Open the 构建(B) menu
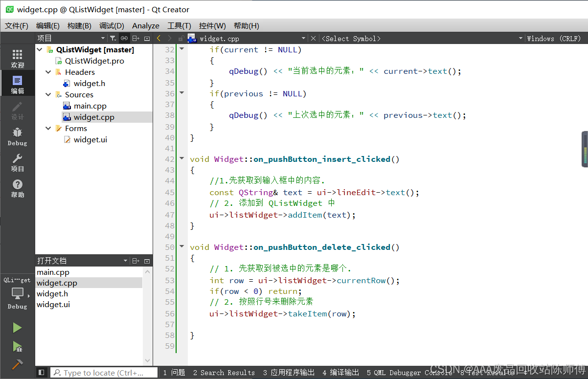The height and width of the screenshot is (379, 588). [x=79, y=25]
